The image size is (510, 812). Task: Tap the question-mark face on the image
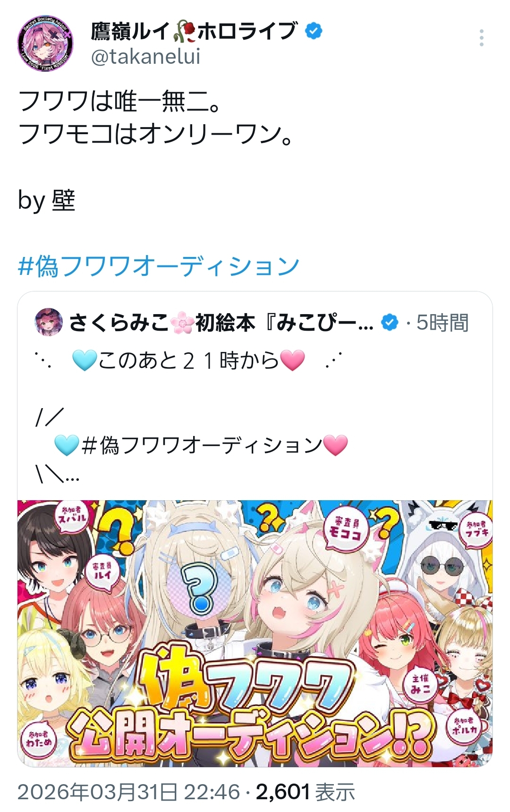click(200, 589)
